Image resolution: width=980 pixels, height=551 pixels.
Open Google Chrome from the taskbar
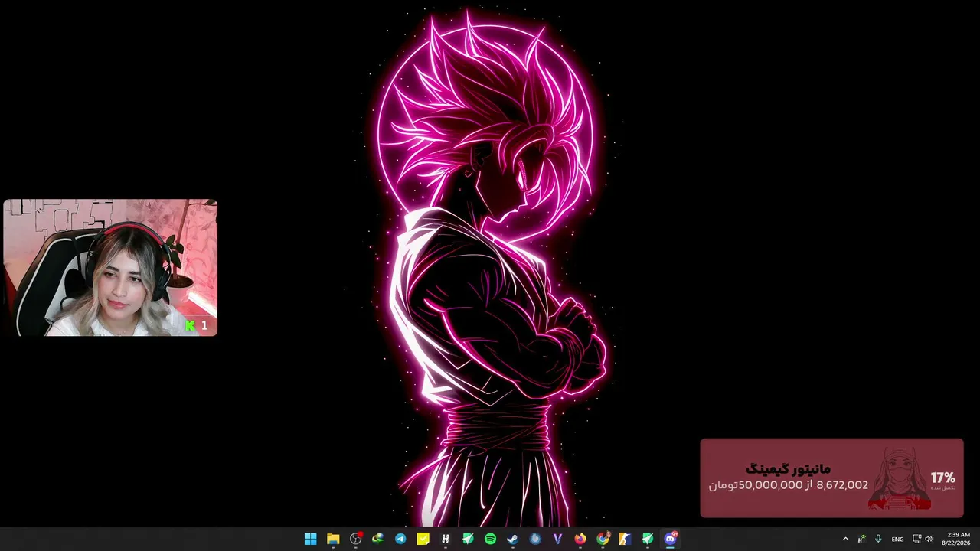click(603, 539)
